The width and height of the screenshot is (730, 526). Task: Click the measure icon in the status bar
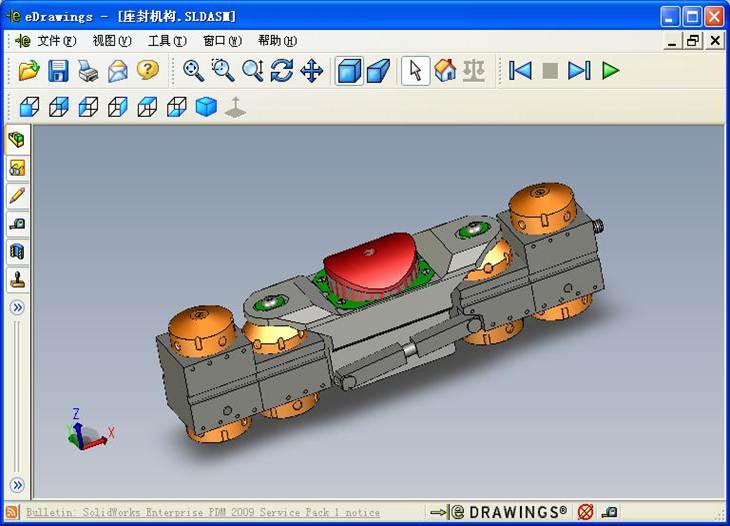tap(609, 512)
